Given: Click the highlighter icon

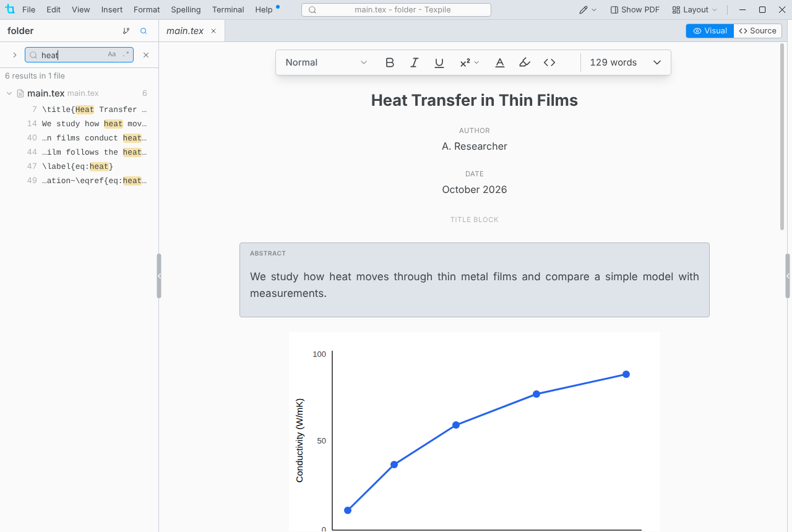Looking at the screenshot, I should click(525, 62).
